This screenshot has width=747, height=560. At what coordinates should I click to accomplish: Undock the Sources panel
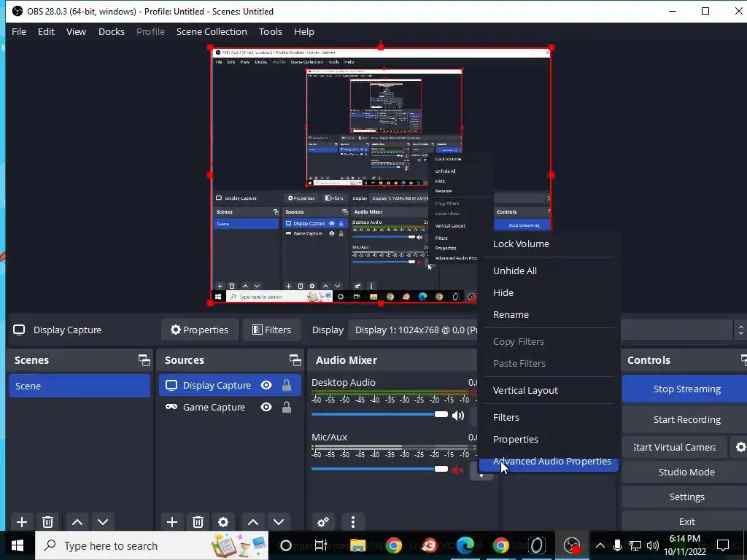295,360
